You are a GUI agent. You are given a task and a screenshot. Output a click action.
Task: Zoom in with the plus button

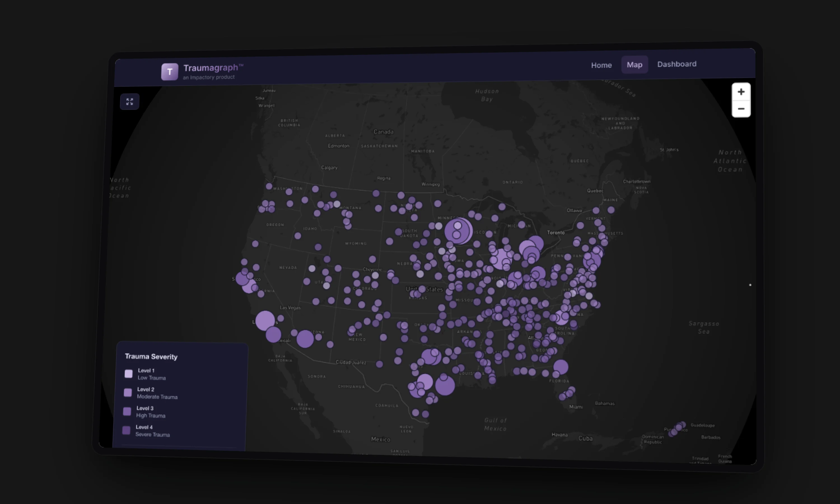pyautogui.click(x=741, y=92)
